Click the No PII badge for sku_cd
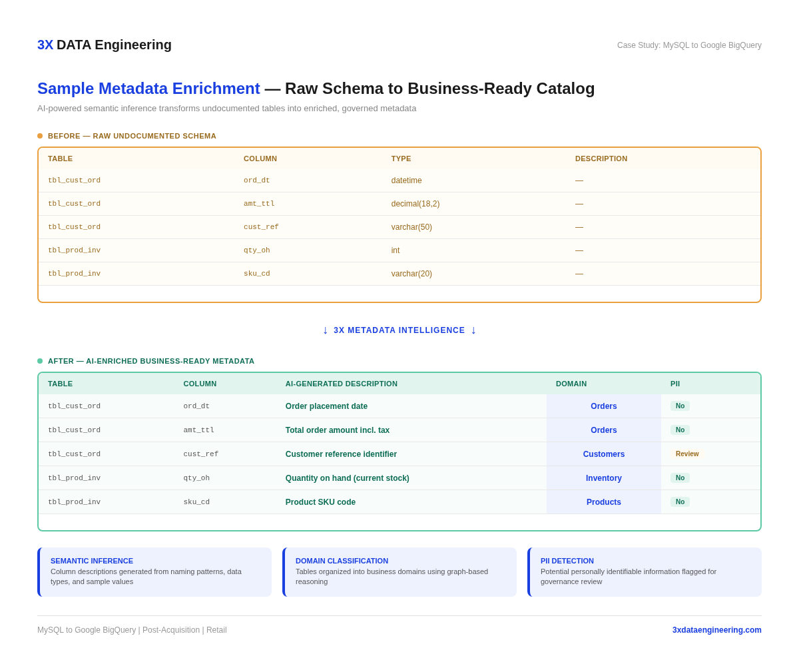 [680, 502]
